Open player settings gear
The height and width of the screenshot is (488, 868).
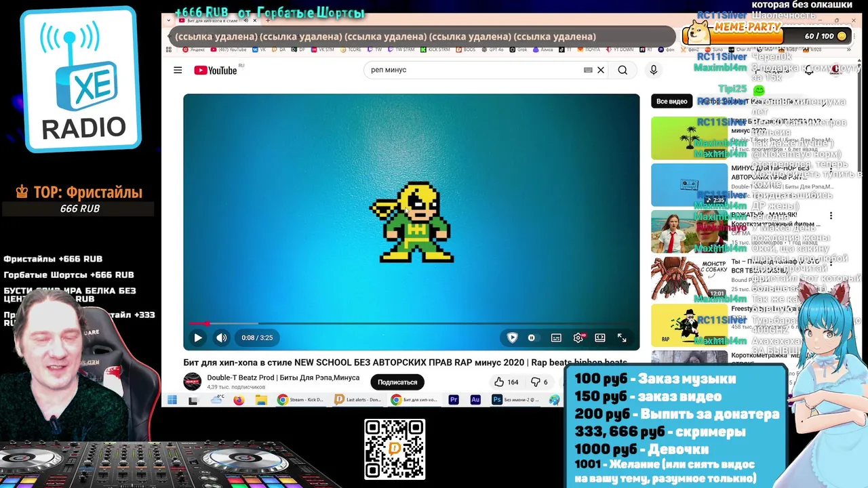(x=578, y=338)
